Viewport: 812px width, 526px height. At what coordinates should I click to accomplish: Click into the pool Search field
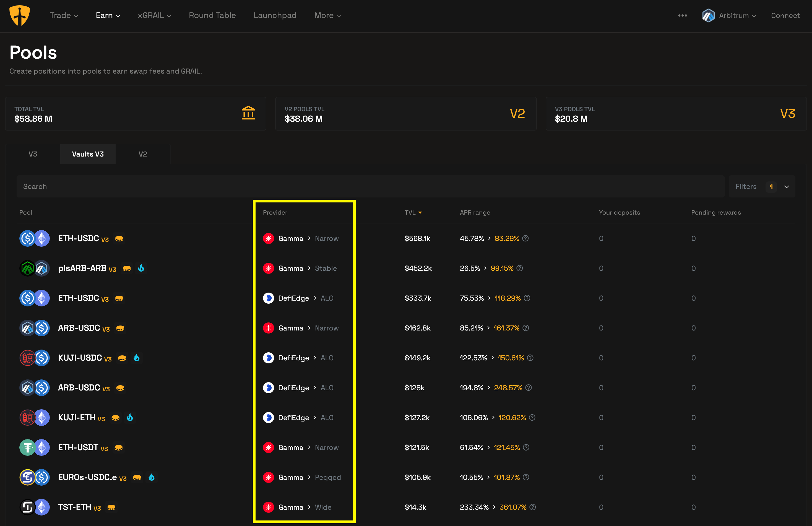point(370,187)
